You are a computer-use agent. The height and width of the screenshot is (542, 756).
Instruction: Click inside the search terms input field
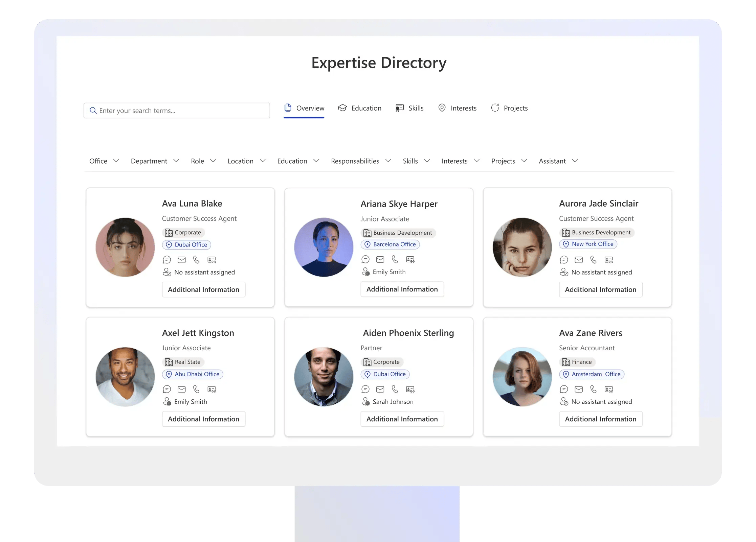176,111
